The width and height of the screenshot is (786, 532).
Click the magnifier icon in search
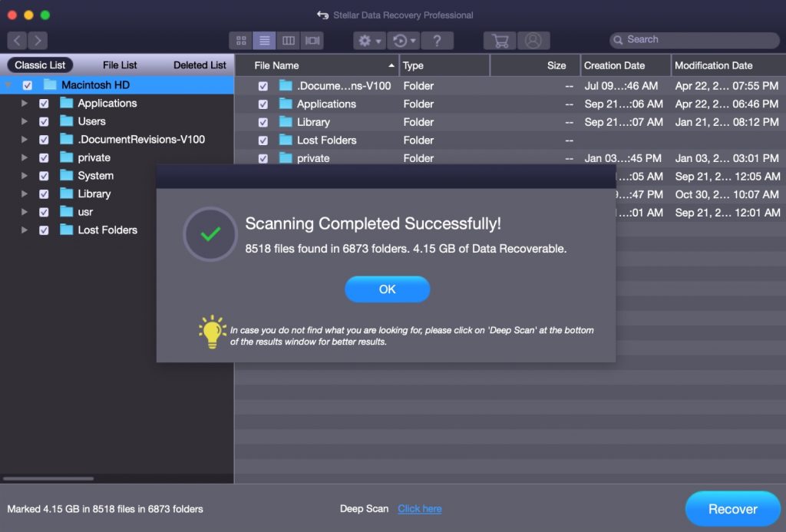(619, 40)
